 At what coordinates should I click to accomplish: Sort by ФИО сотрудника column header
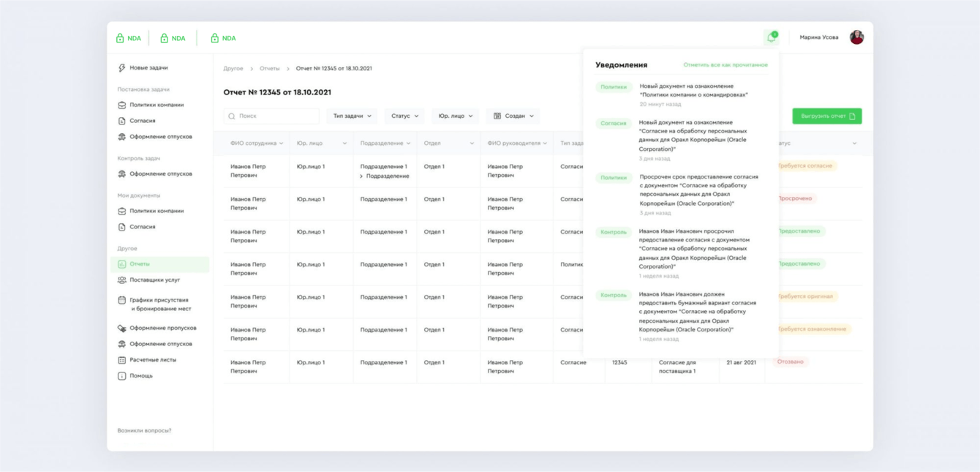[x=256, y=143]
